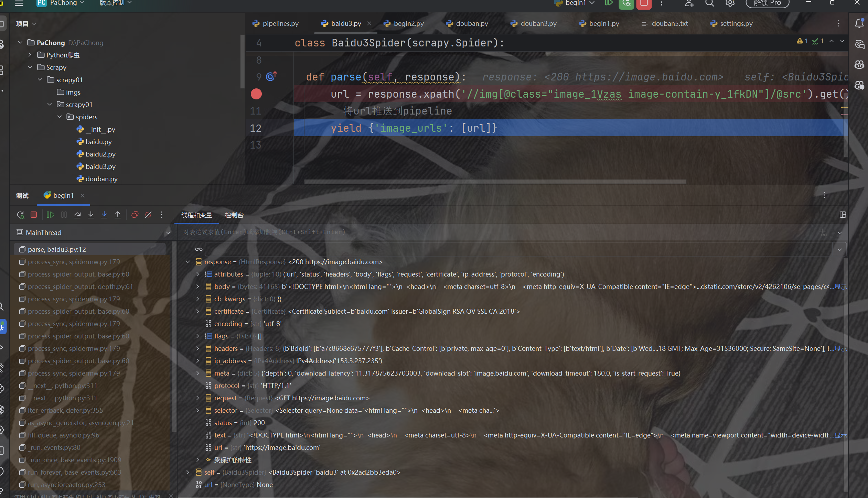Click Step Into My Code icon

(104, 215)
